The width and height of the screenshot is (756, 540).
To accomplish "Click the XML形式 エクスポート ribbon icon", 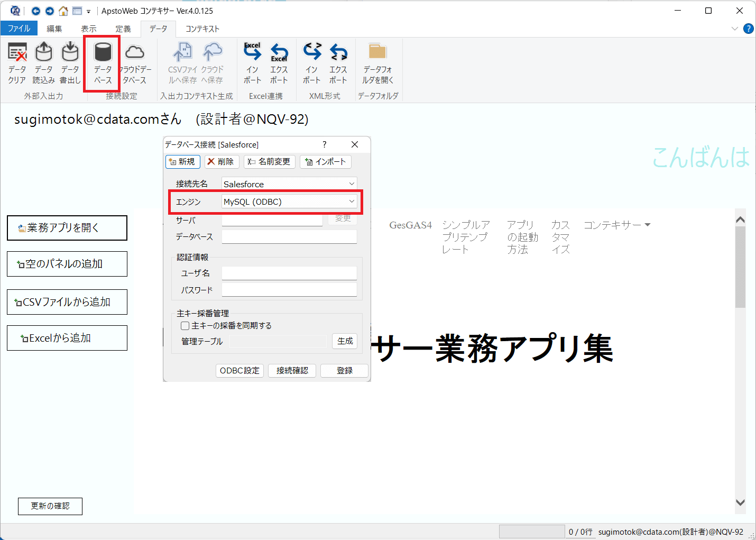I will click(x=338, y=63).
